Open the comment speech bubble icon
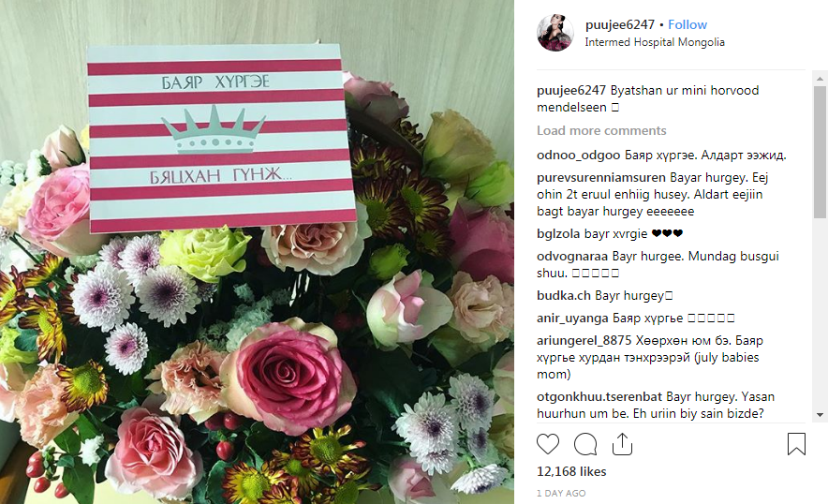828x504 pixels. 585,444
